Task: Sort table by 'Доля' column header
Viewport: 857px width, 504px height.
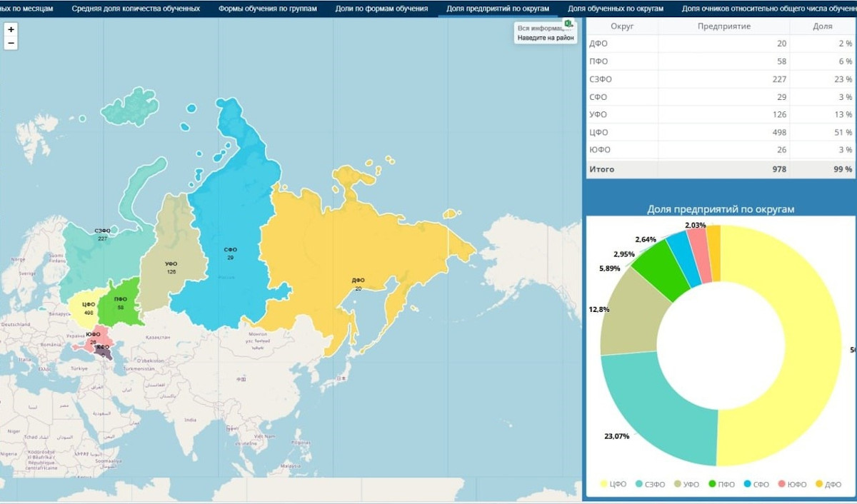Action: coord(822,26)
